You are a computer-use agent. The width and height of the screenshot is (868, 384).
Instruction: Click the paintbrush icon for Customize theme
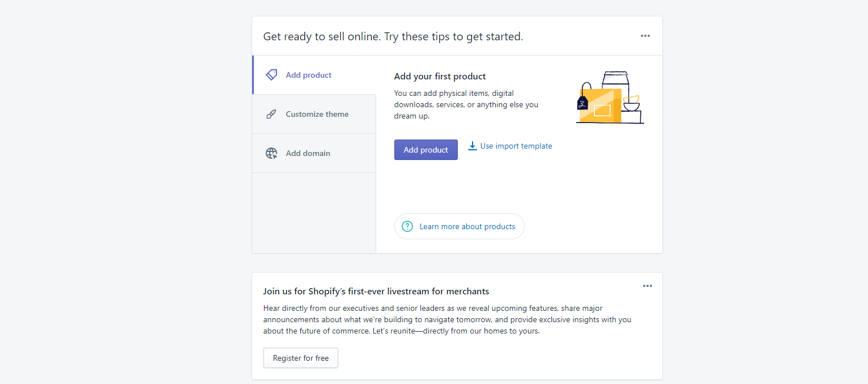pos(271,114)
